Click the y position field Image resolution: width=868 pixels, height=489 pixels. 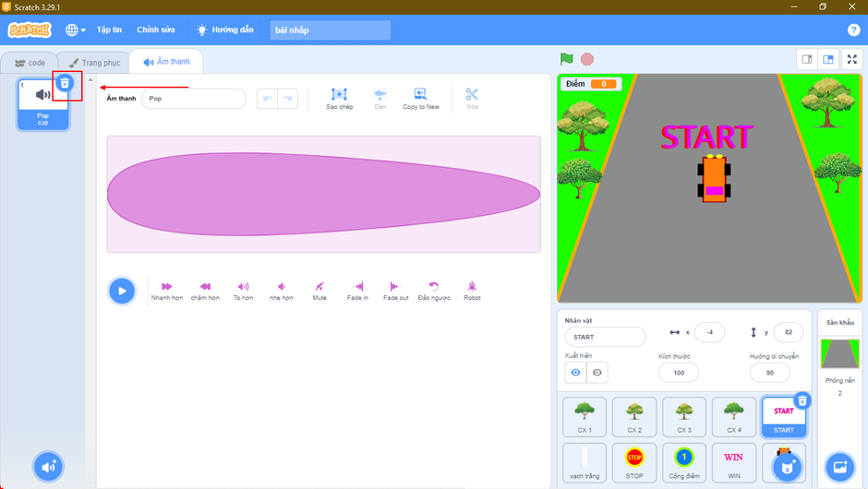click(x=789, y=332)
